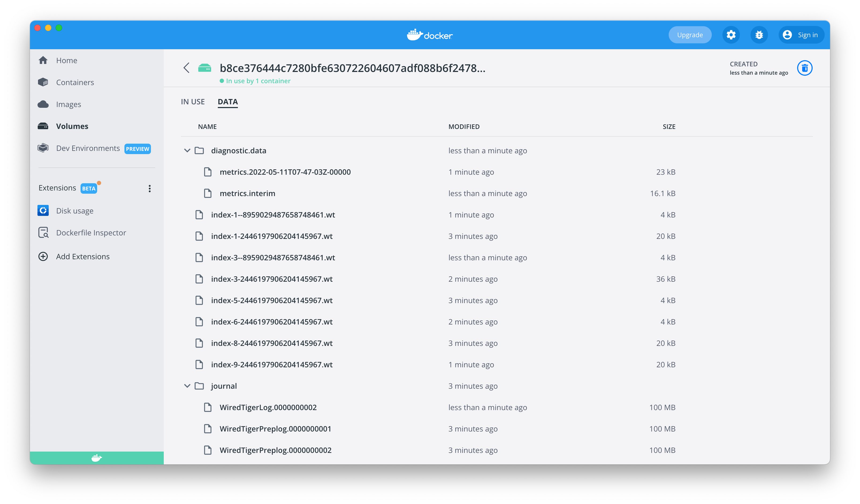Click the whale icon in the bottom bar

(97, 458)
